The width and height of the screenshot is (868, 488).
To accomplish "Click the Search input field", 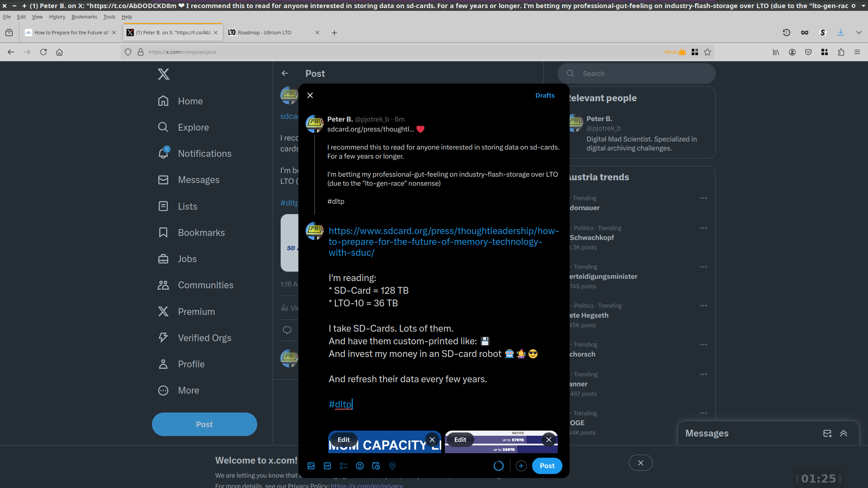I will pos(642,74).
